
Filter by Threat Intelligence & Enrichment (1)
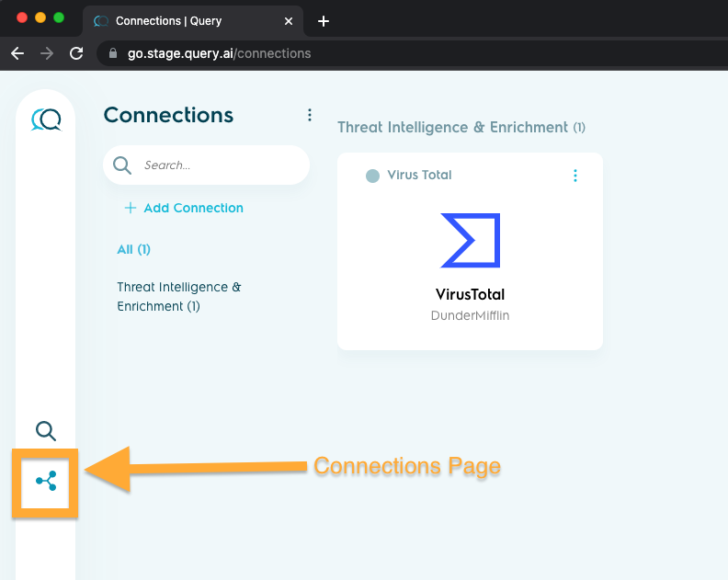tap(179, 296)
